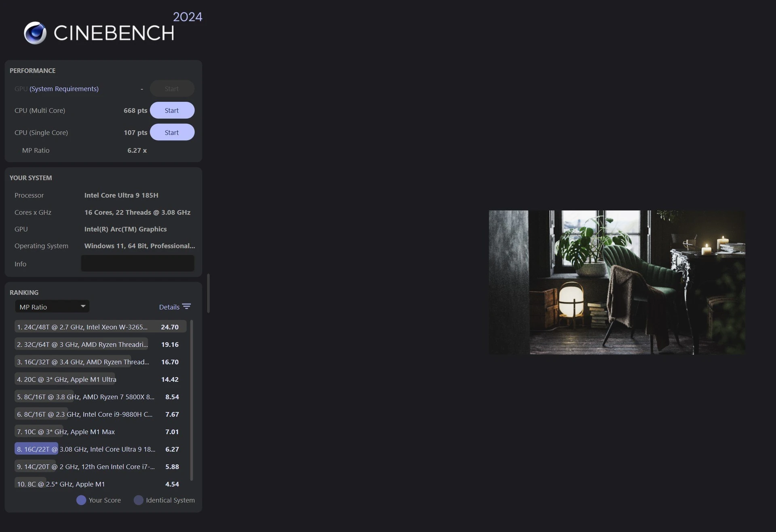This screenshot has height=532, width=776.
Task: Select ranking row 16C/32T AMD Ryzen Threadripper
Action: click(x=100, y=362)
